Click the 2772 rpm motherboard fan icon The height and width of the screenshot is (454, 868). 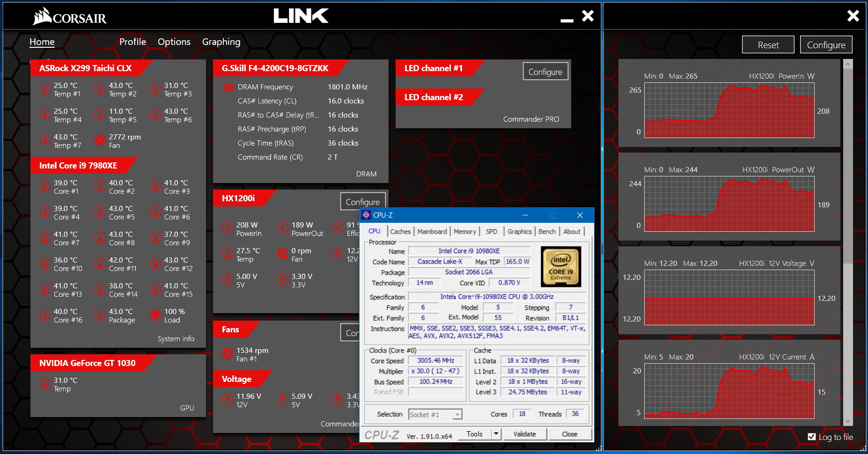pyautogui.click(x=100, y=140)
